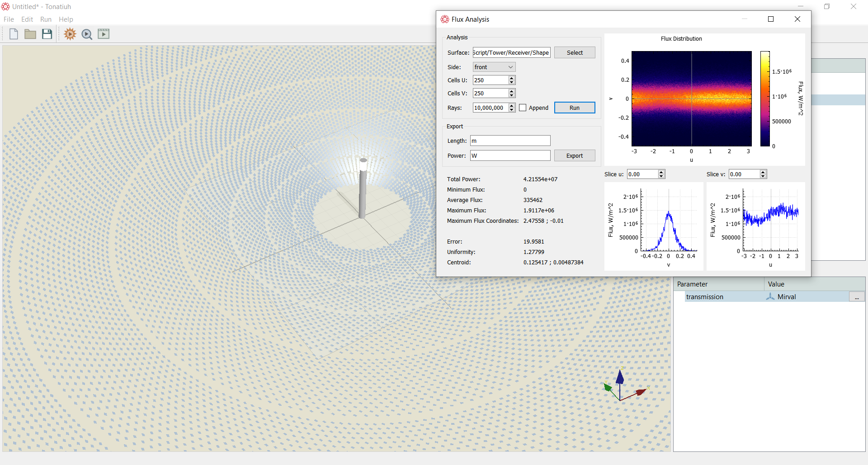Enable the Append checkbox

pyautogui.click(x=523, y=108)
